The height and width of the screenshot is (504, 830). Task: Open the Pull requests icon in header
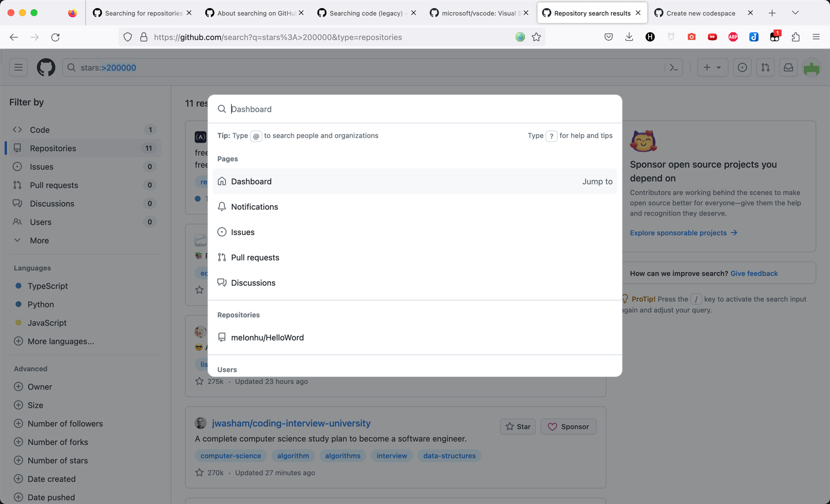pyautogui.click(x=765, y=67)
